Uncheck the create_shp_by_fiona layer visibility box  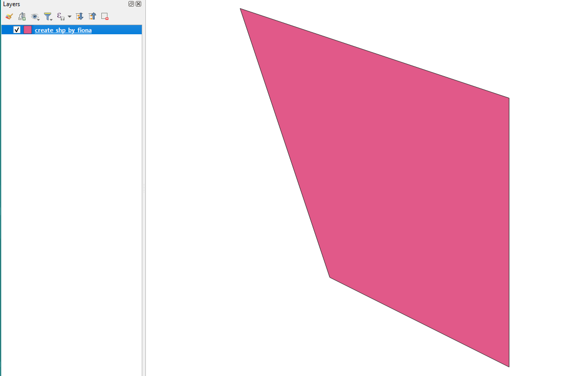click(17, 30)
